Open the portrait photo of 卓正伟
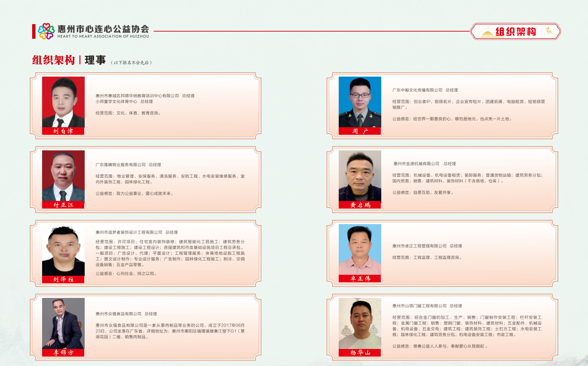 pyautogui.click(x=360, y=249)
